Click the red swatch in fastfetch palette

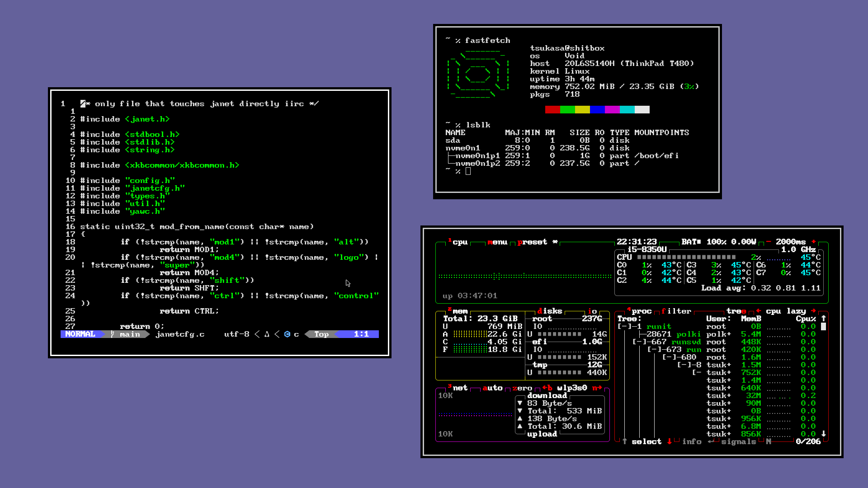[552, 109]
